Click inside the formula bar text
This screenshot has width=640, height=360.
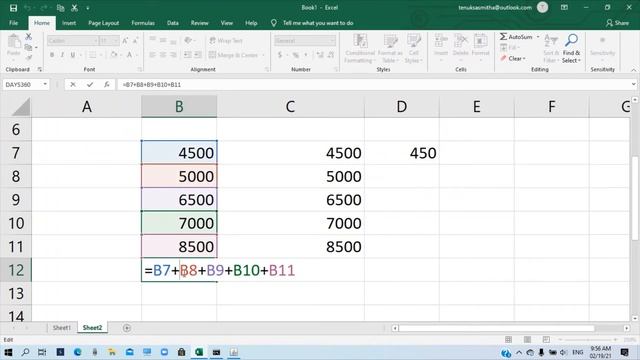151,84
